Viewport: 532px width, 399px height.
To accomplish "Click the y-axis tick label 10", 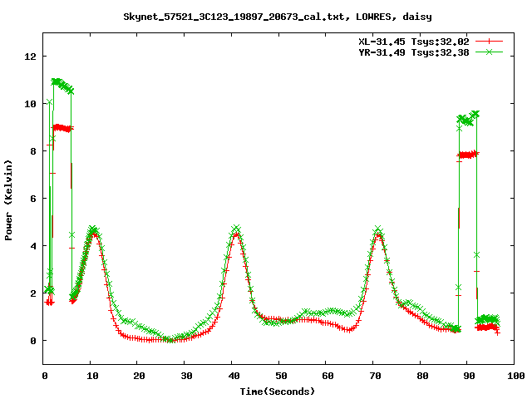I will click(31, 104).
